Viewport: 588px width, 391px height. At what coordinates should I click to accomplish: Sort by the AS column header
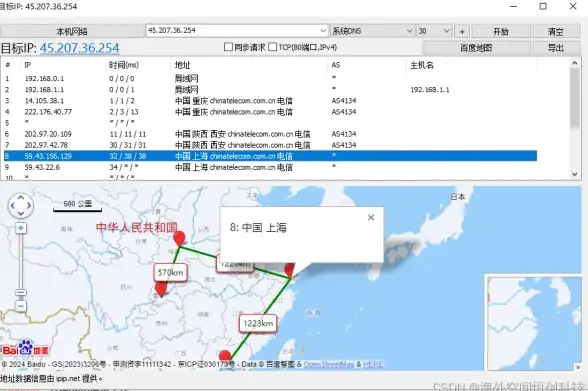(x=336, y=65)
